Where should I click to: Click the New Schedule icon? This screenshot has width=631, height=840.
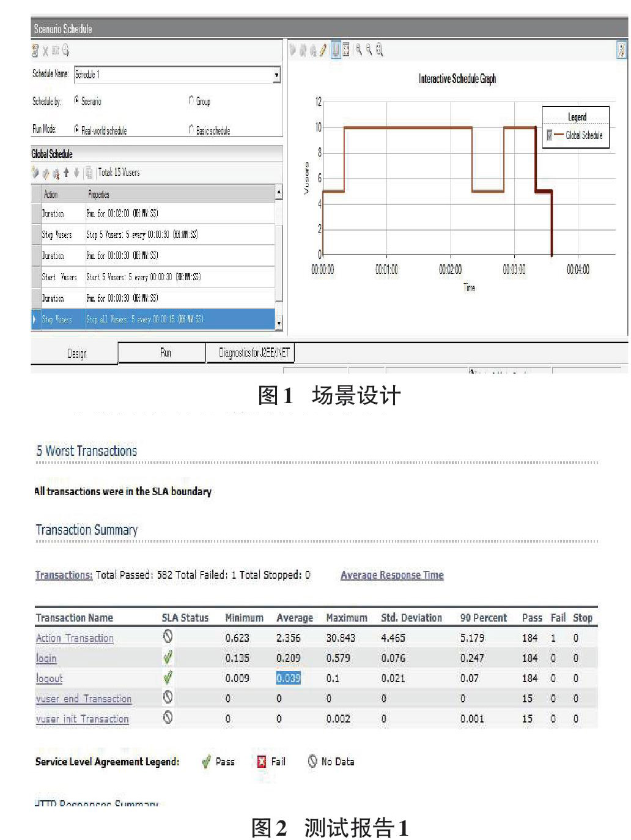[35, 51]
